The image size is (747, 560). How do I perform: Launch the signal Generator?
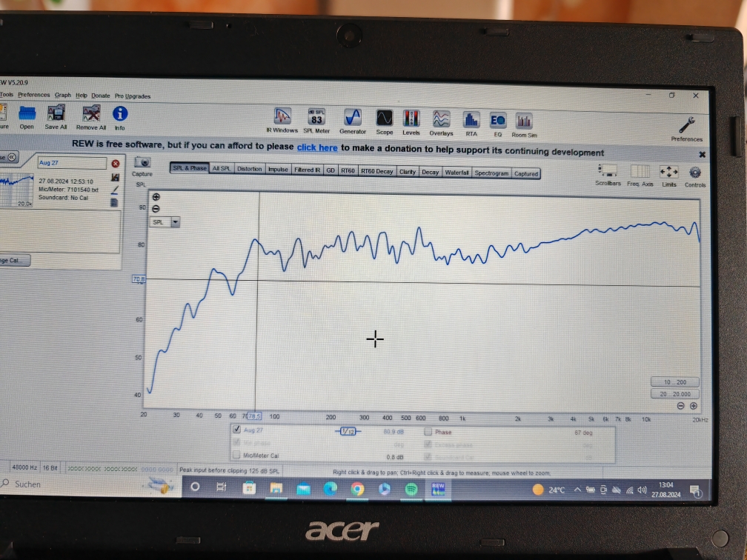(352, 118)
